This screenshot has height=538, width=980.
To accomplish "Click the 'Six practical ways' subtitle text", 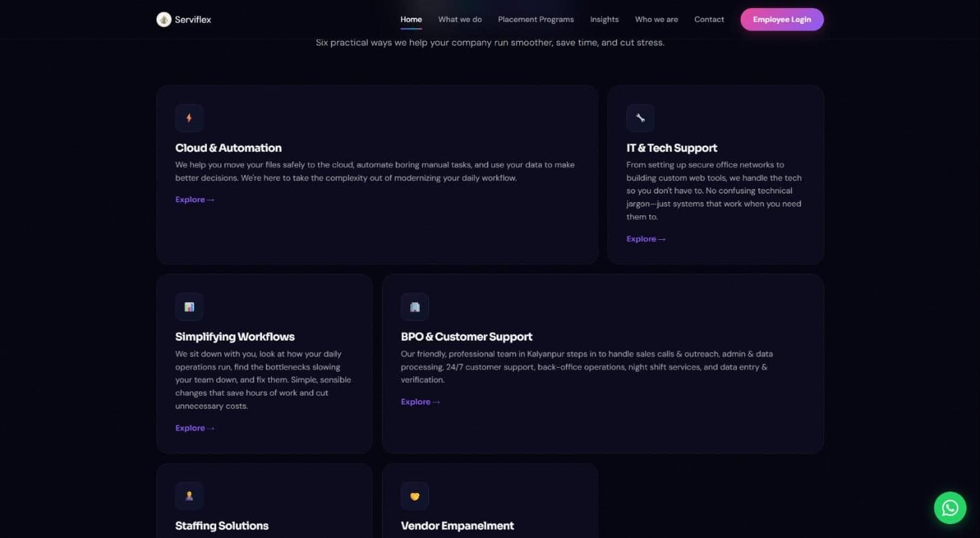I will tap(490, 42).
